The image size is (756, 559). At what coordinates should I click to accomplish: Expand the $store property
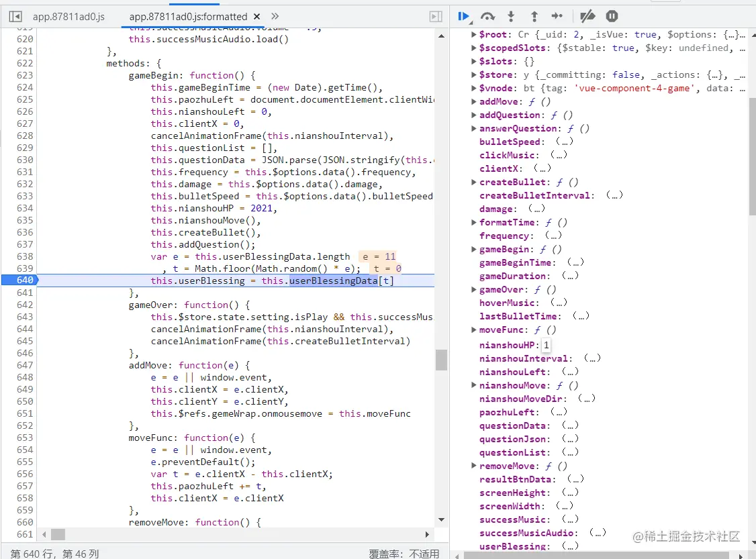click(474, 74)
